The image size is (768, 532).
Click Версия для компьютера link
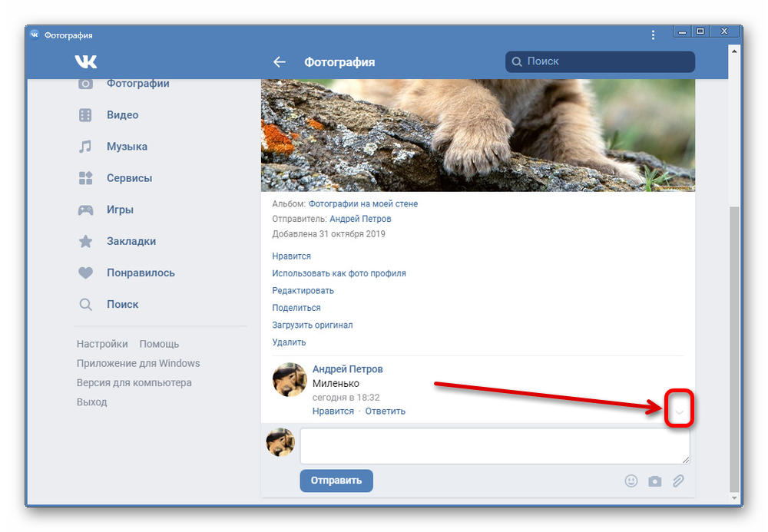(x=134, y=383)
